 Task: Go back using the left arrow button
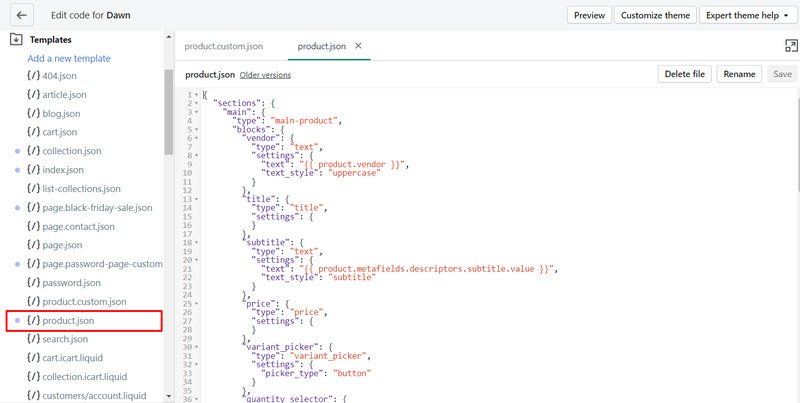pyautogui.click(x=21, y=15)
